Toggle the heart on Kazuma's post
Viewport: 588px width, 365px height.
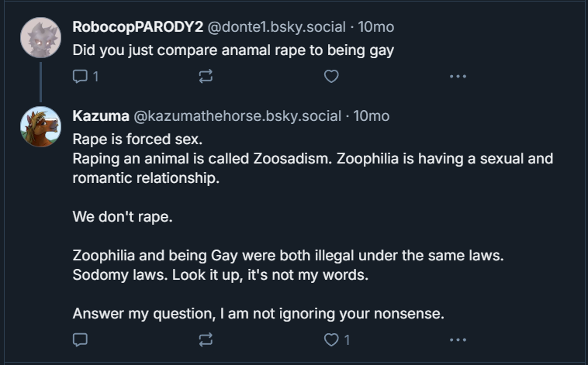click(x=331, y=339)
